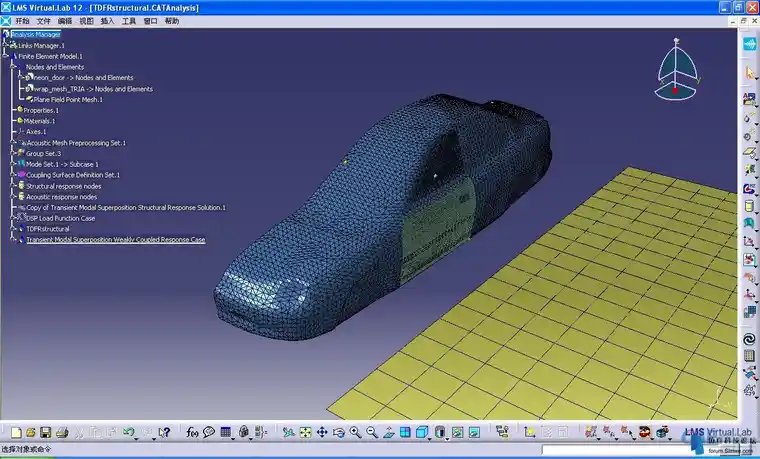Select Materials.1 in the tree
The width and height of the screenshot is (760, 459).
tap(40, 121)
